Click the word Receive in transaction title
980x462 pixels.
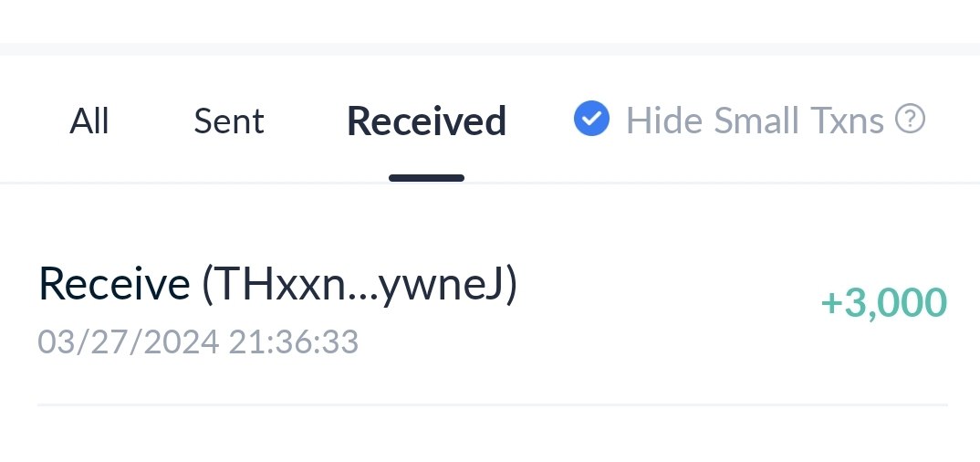114,284
